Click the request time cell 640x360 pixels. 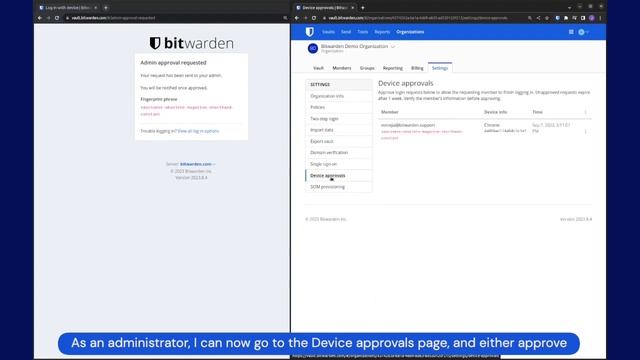click(551, 128)
